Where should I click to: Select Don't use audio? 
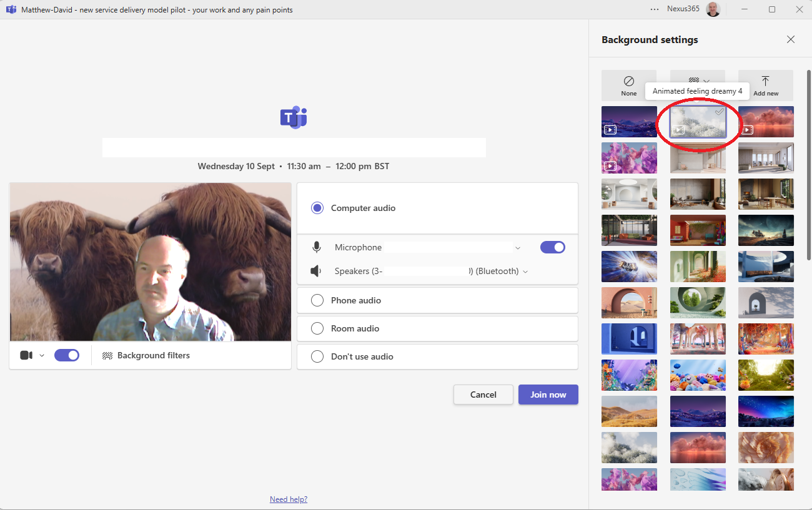317,356
